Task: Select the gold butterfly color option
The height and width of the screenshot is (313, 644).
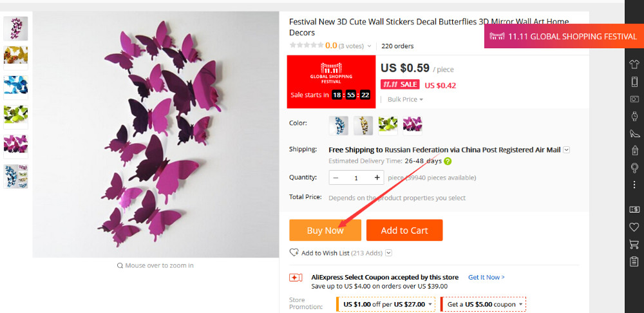Action: (x=363, y=125)
